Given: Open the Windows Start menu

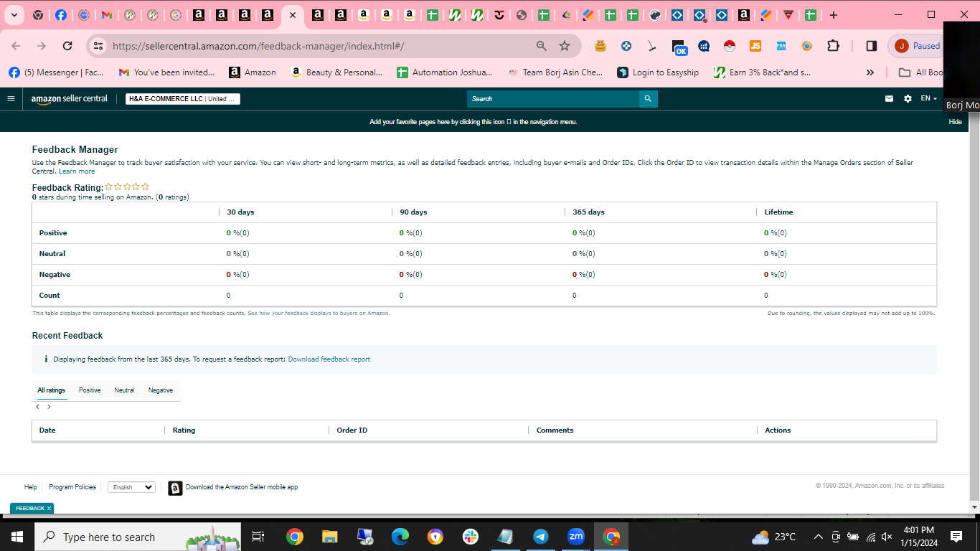Looking at the screenshot, I should 17,537.
